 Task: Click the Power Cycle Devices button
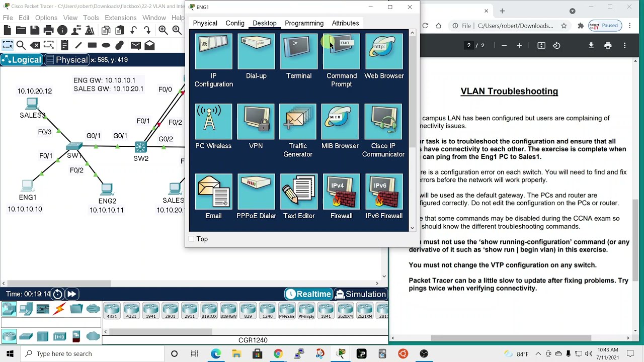click(57, 294)
